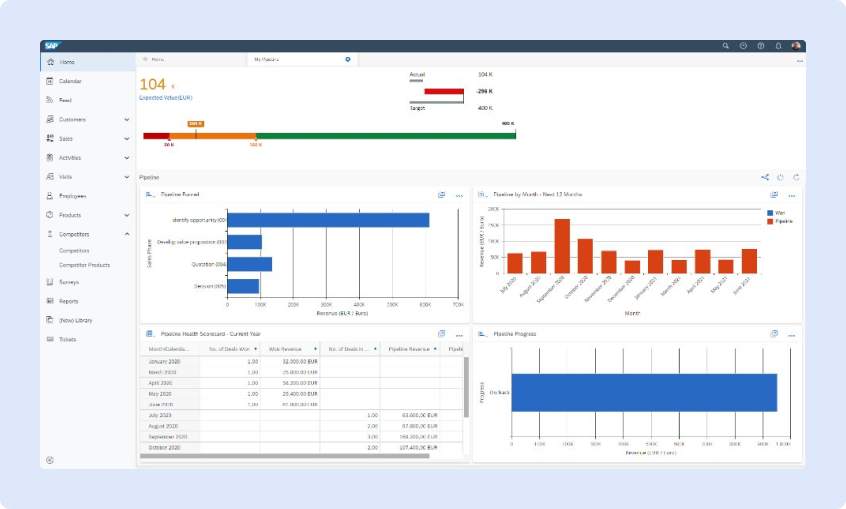Click the SAP logo in header

click(x=52, y=46)
